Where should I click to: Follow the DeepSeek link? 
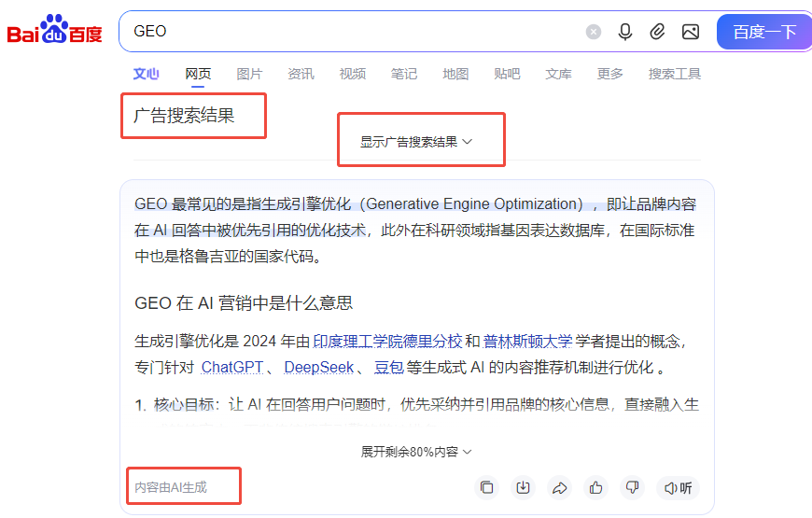click(318, 367)
